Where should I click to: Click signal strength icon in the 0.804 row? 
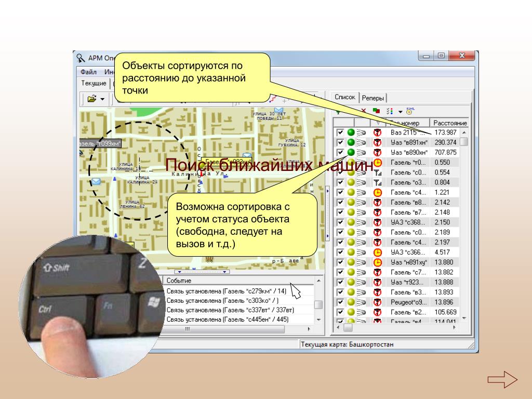(378, 182)
